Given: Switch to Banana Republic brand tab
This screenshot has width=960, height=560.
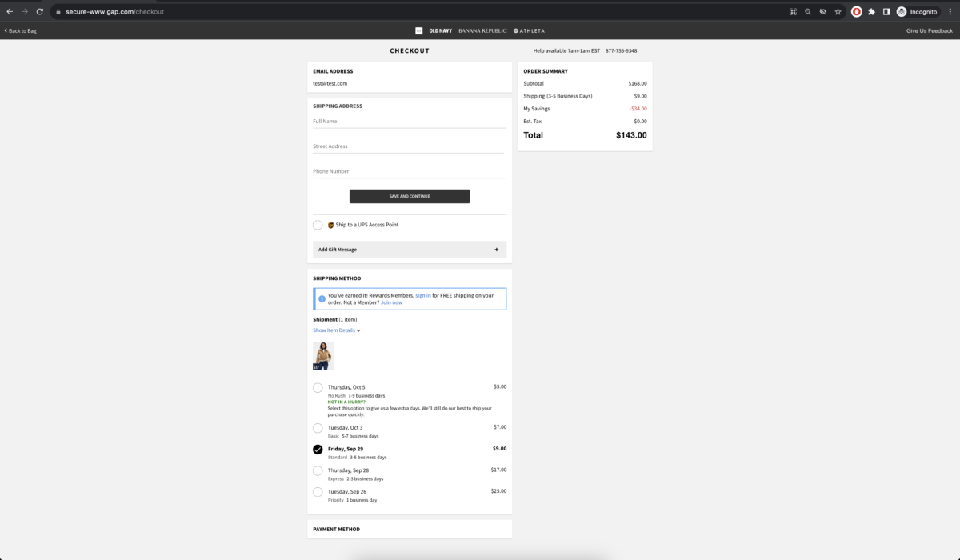Looking at the screenshot, I should (482, 30).
